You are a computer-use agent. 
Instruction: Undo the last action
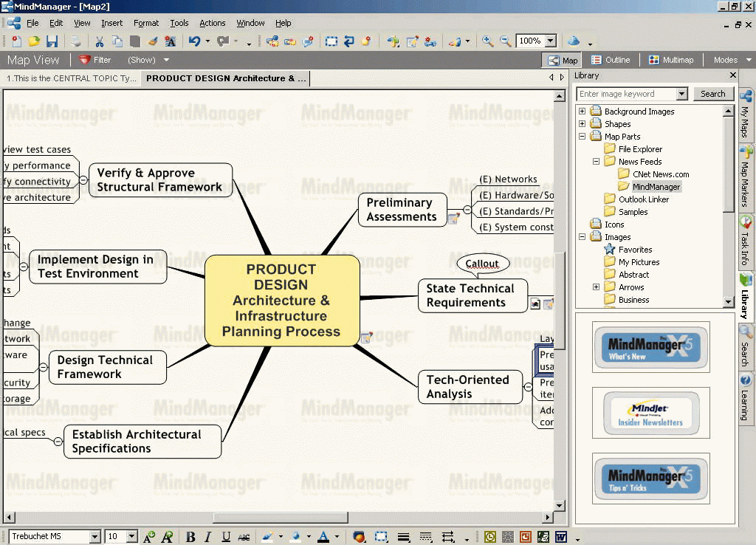point(194,41)
